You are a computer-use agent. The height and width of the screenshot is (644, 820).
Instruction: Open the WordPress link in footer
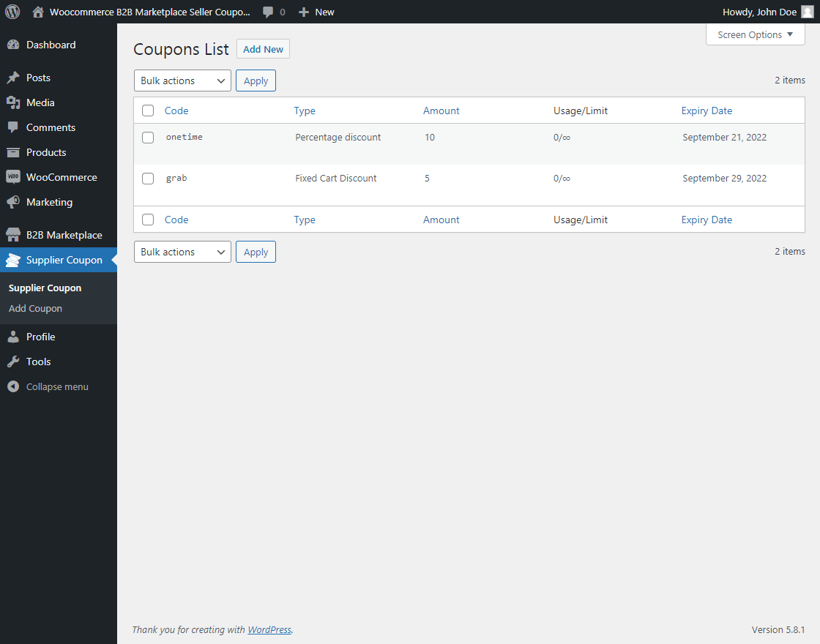pos(269,629)
